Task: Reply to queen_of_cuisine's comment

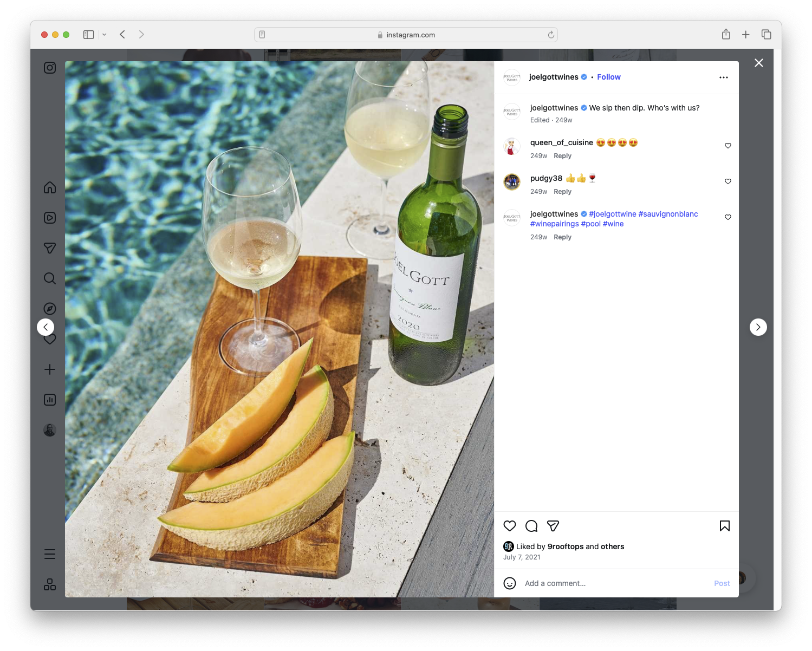Action: 562,156
